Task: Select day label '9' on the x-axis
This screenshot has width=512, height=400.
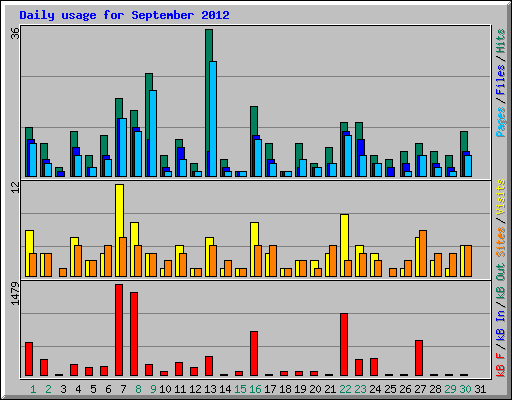Action: coord(153,389)
